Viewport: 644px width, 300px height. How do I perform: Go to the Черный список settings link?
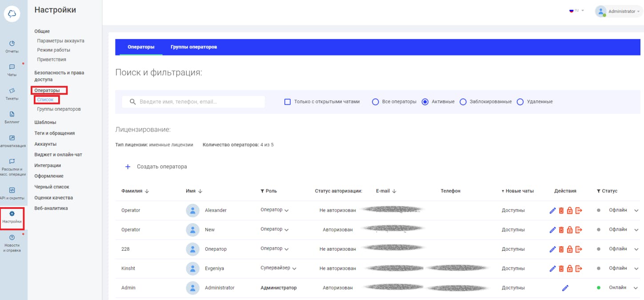click(52, 187)
